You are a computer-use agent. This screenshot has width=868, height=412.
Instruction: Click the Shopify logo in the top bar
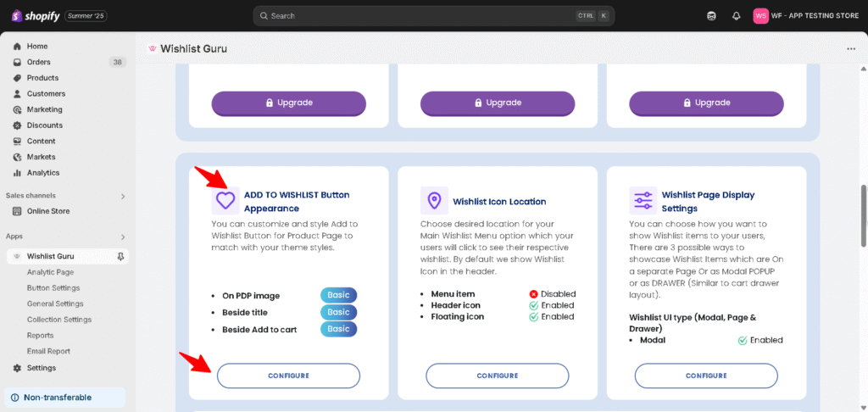point(36,16)
